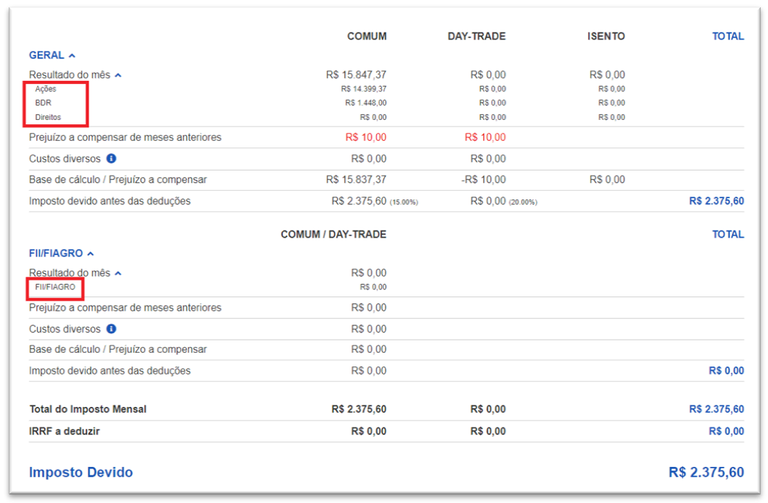Image resolution: width=768 pixels, height=503 pixels.
Task: Click the R$ 2.375,60 (15.00%) tax value
Action: pyautogui.click(x=375, y=201)
